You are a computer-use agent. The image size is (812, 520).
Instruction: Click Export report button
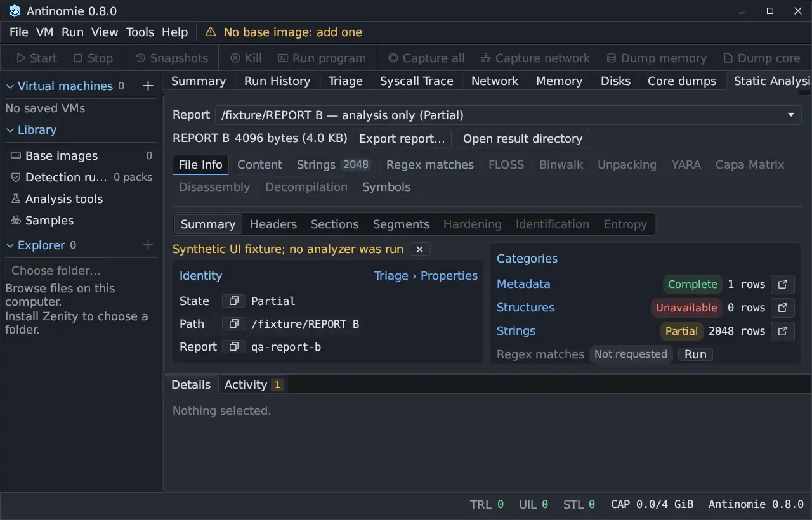pos(402,139)
